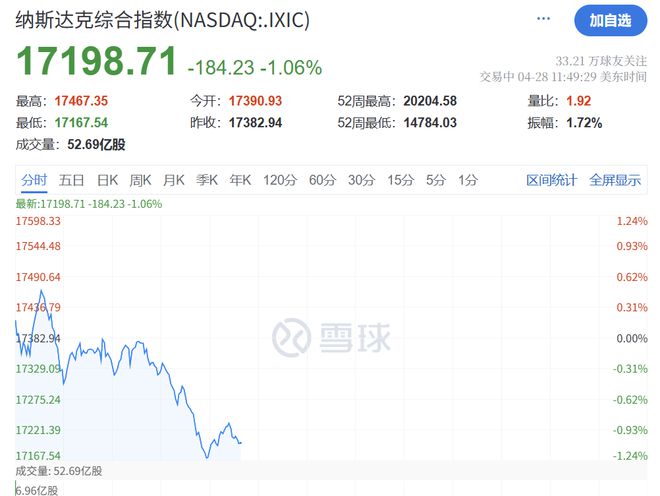This screenshot has height=496, width=660.
Task: Open 区间统计 range statistics link
Action: click(x=551, y=180)
